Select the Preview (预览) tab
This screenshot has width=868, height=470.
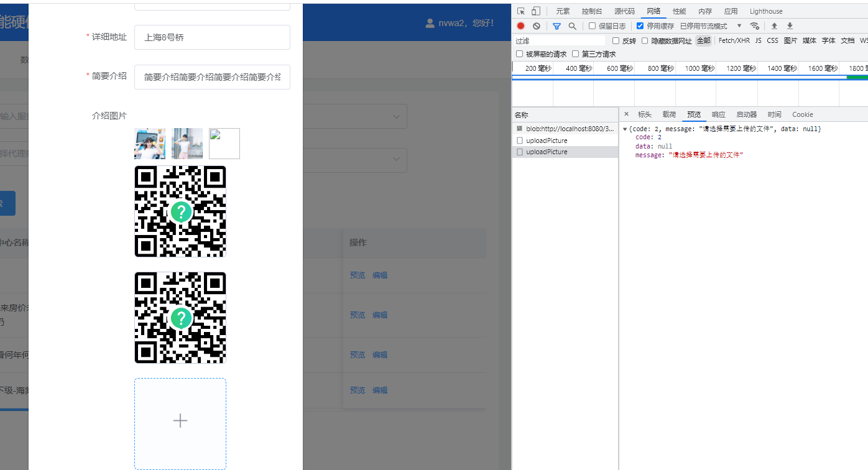click(x=694, y=114)
